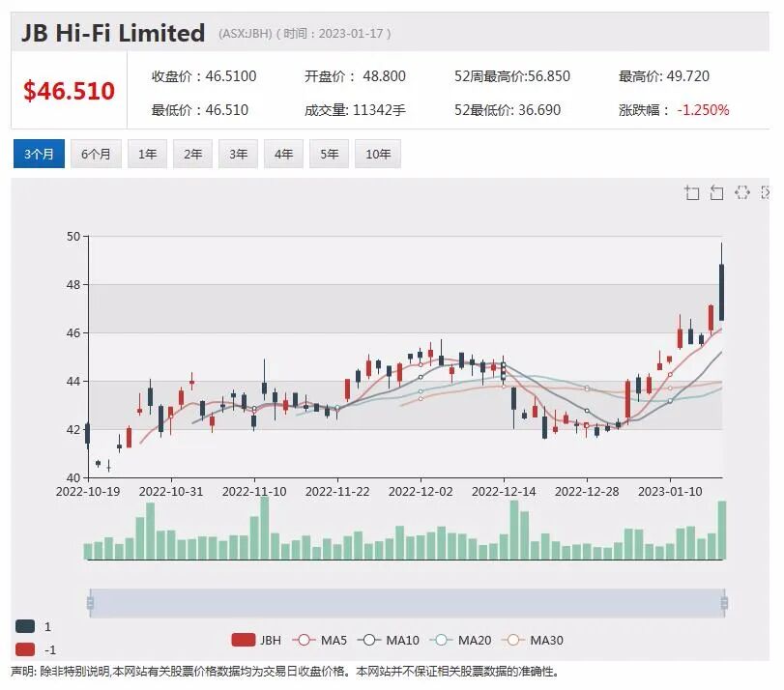Open the 5年 time range view

(329, 154)
